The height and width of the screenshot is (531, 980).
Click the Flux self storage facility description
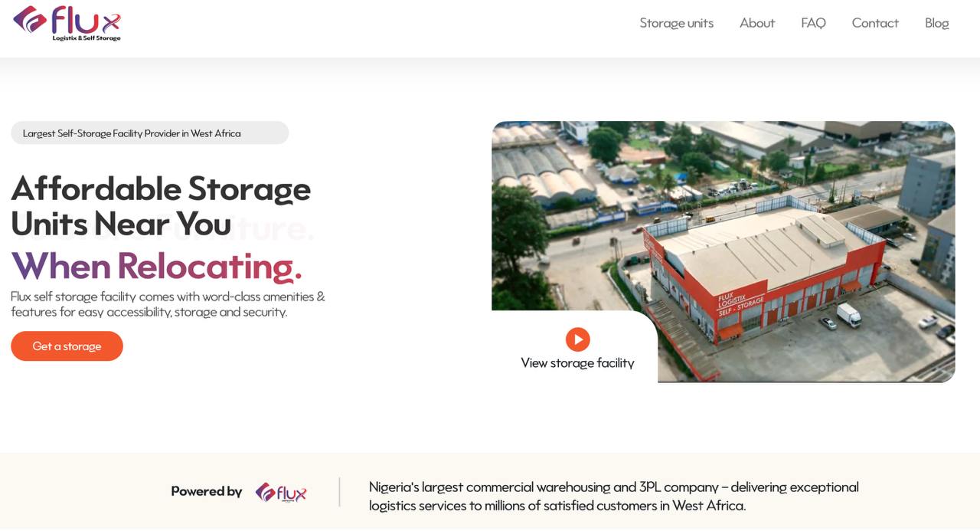[x=168, y=304]
